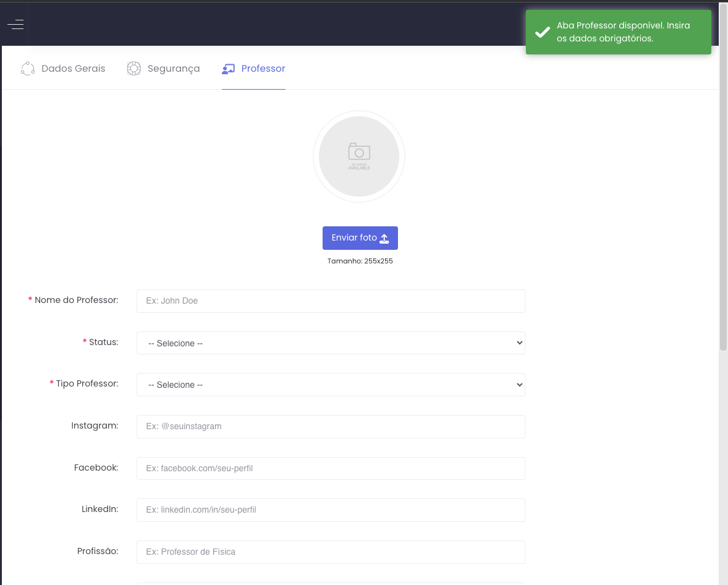Click the upload arrow icon on Enviar foto
This screenshot has height=585, width=728.
384,238
